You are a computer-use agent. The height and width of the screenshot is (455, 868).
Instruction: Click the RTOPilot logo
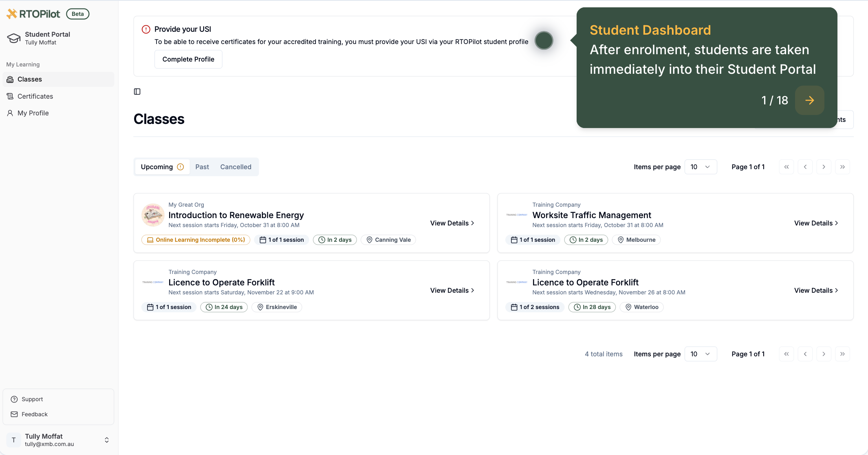(x=33, y=14)
